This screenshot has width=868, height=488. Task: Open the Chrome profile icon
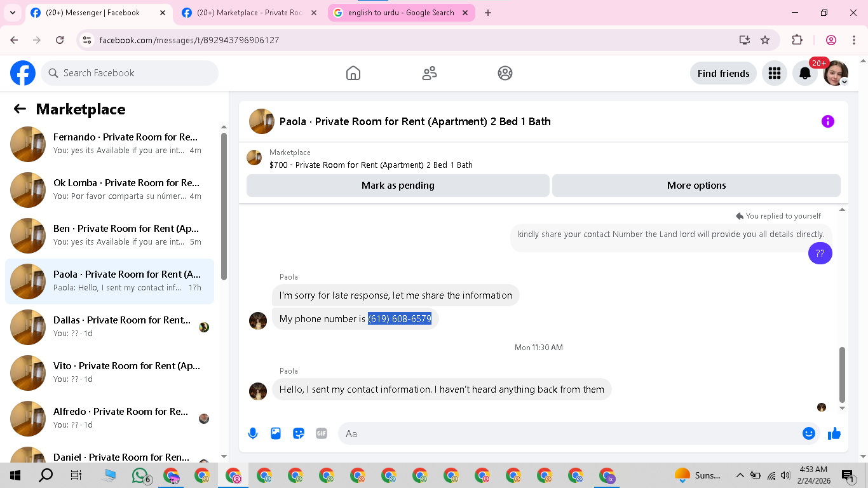tap(831, 40)
